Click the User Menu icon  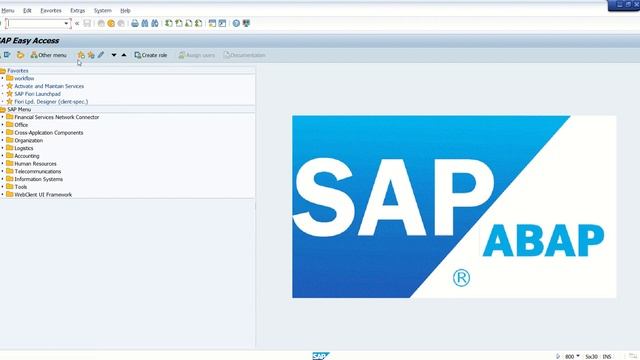coord(7,55)
